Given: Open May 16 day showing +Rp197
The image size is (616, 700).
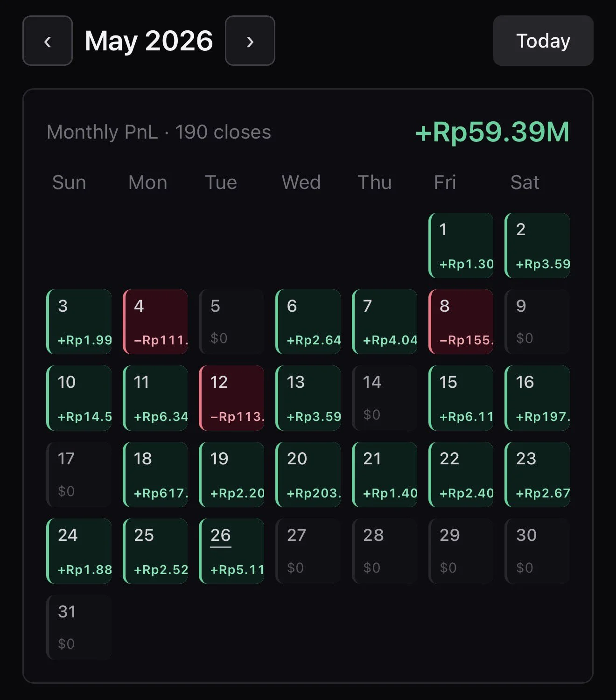Looking at the screenshot, I should pyautogui.click(x=538, y=398).
